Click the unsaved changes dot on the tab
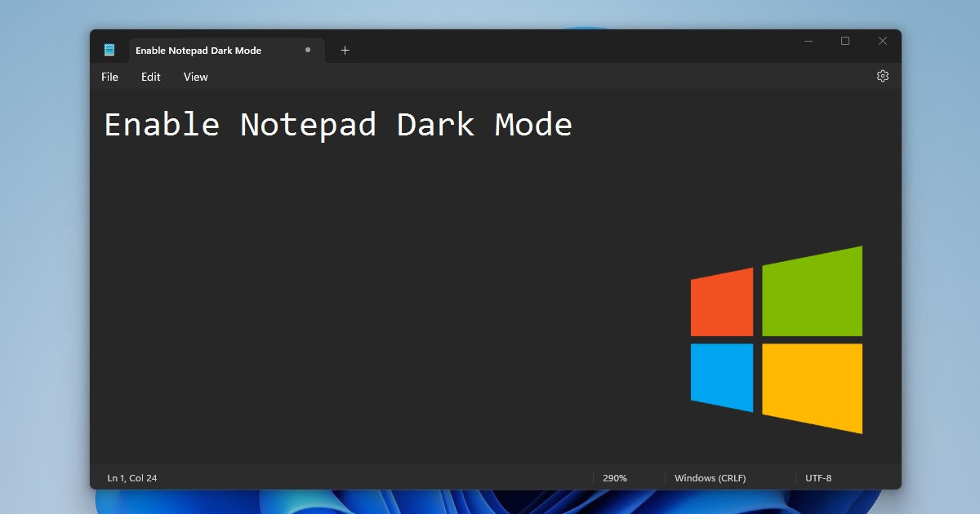 308,50
